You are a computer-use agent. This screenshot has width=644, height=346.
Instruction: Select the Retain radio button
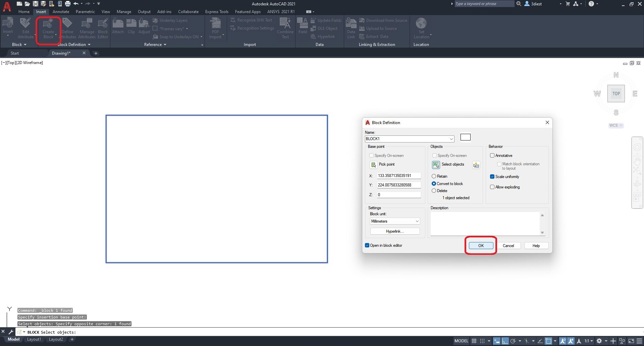434,176
